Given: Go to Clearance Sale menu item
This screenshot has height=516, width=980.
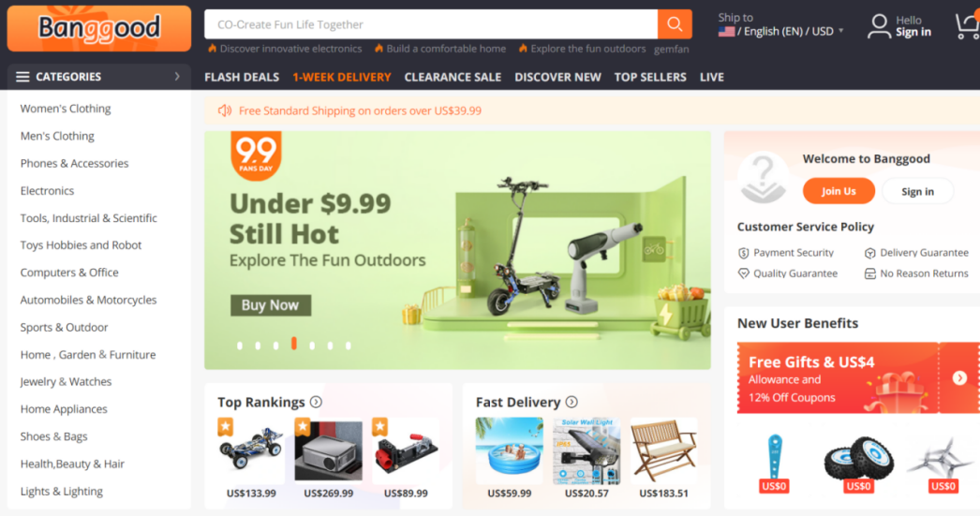Looking at the screenshot, I should (453, 78).
